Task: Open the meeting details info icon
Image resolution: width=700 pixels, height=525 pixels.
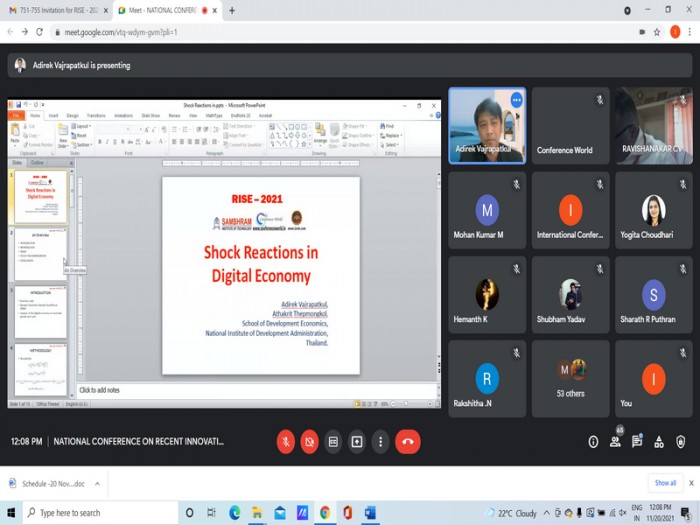Action: coord(593,442)
